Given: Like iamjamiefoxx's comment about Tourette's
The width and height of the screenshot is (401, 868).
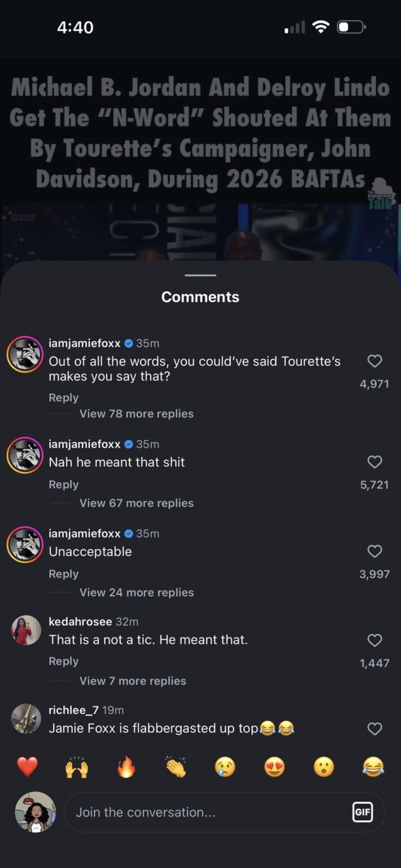Looking at the screenshot, I should point(375,361).
